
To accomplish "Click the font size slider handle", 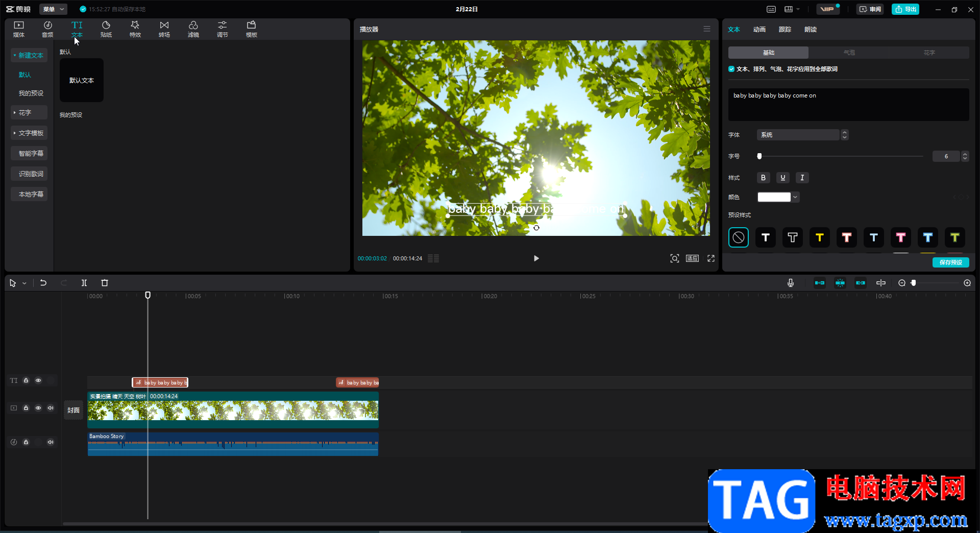I will point(759,156).
